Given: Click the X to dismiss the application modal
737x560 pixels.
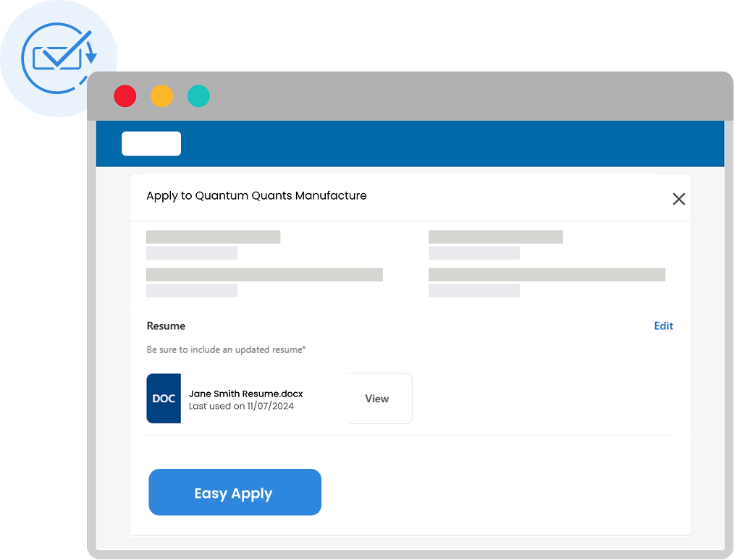Looking at the screenshot, I should point(678,198).
